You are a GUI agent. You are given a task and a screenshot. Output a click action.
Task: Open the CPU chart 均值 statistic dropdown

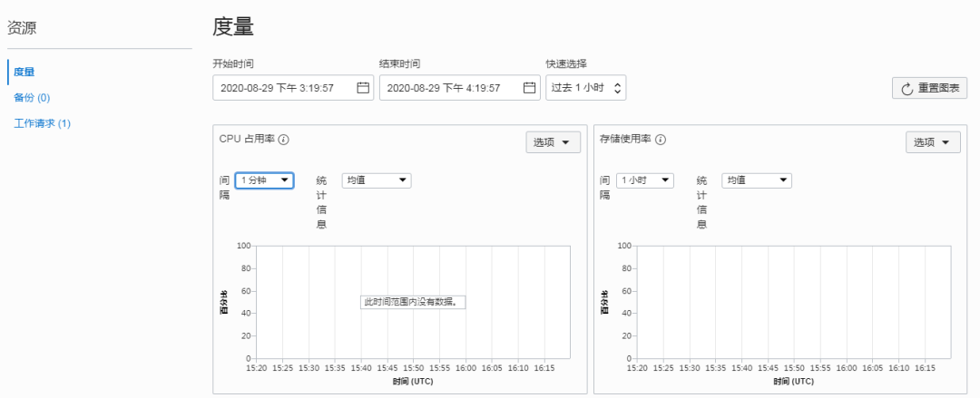(x=377, y=180)
